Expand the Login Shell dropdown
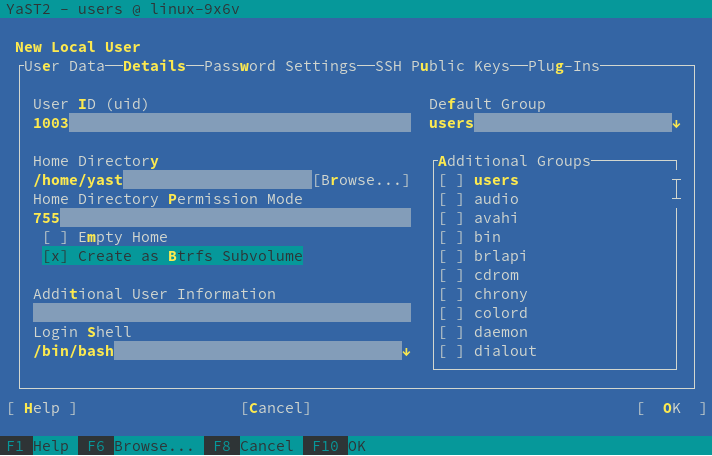712x456 pixels. coord(406,351)
